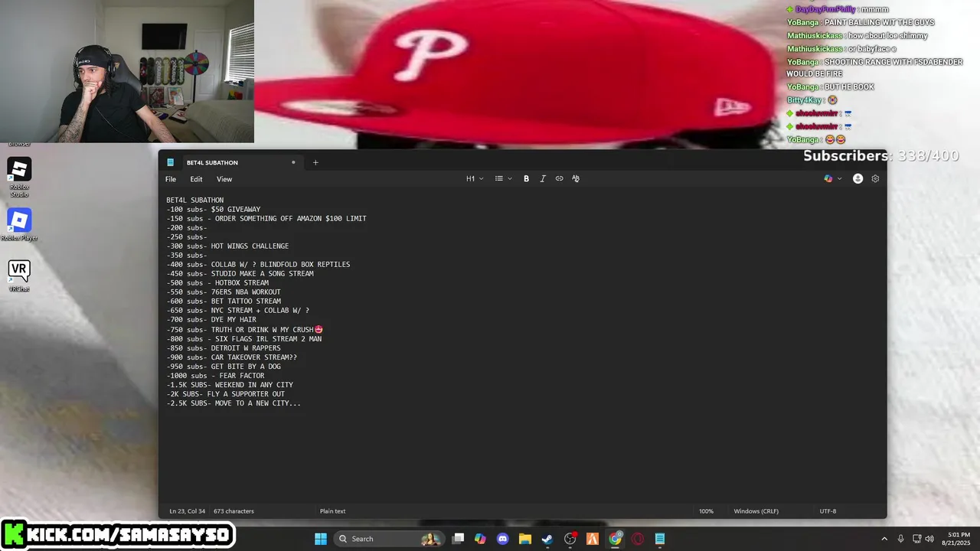Open Task View on the taskbar
The height and width of the screenshot is (551, 980).
pos(458,539)
